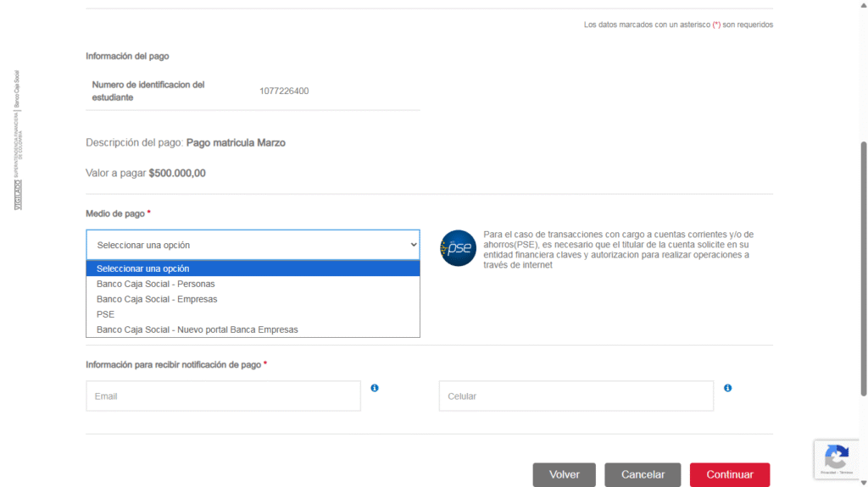Click the Vigilado Superintendencia Financiera vertical logo
Viewport: 868px width, 487px height.
[18, 140]
